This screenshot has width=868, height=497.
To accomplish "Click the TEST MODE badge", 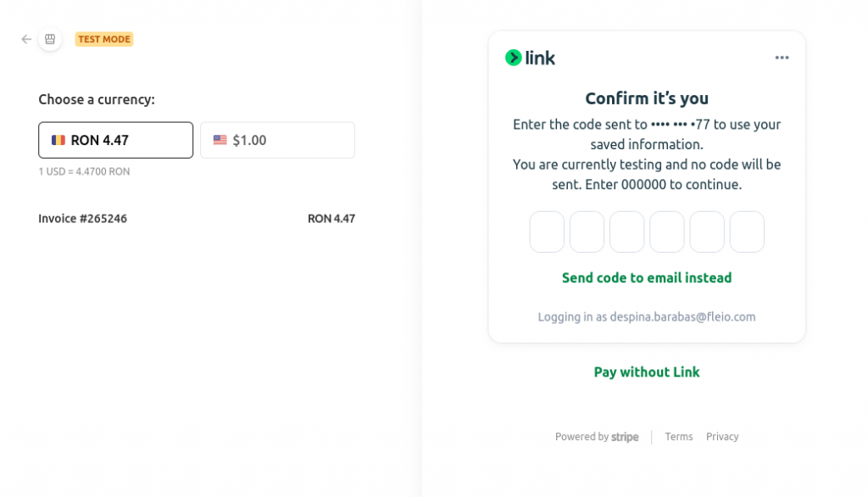I will 104,39.
